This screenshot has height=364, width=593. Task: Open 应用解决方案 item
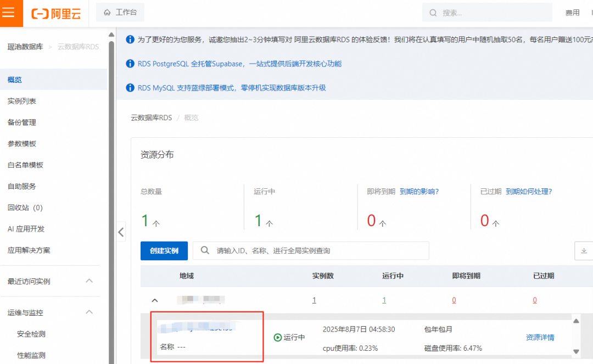29,250
